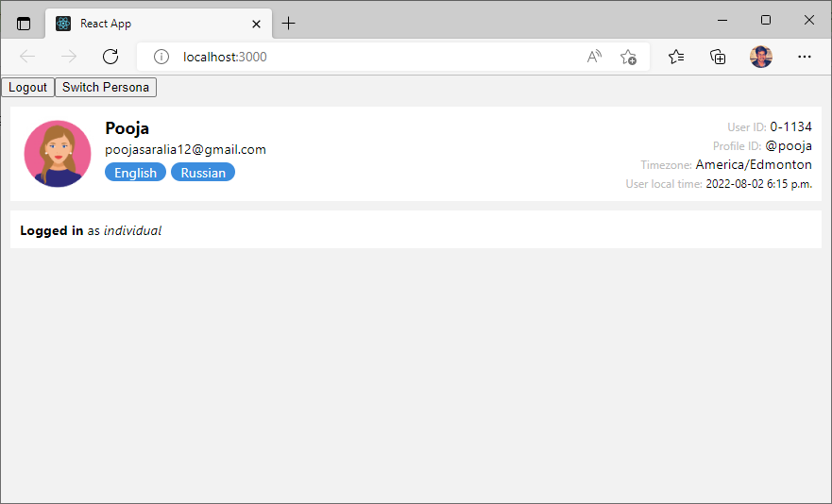Click the Read aloud icon in address bar
Screen dimensions: 832x504
[594, 57]
